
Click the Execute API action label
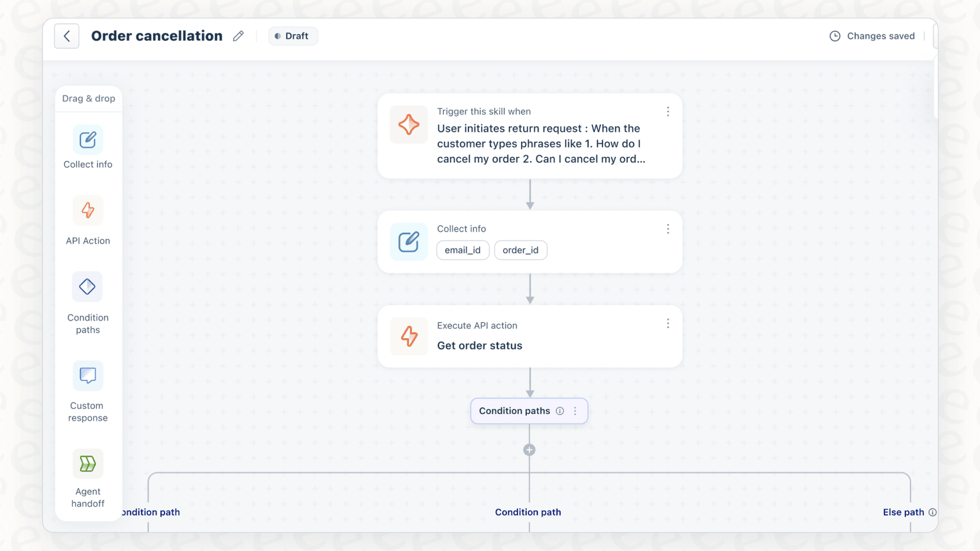[x=477, y=325]
